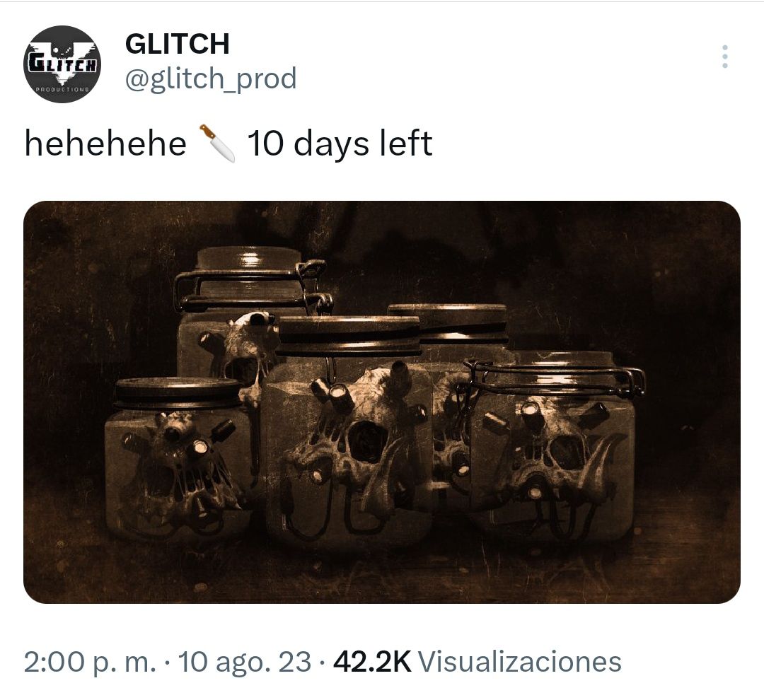This screenshot has width=764, height=700.
Task: View the 42.2K Visualizaciones count
Action: 477,662
